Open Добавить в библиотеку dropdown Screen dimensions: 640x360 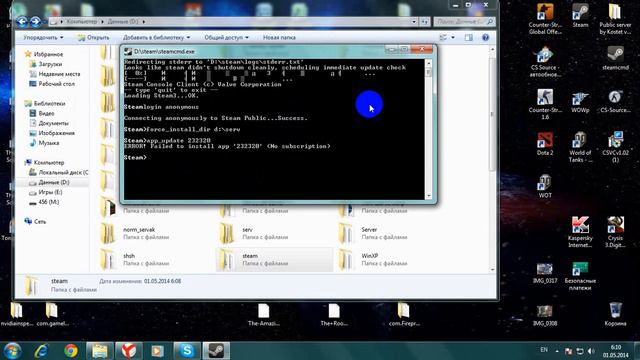point(156,38)
